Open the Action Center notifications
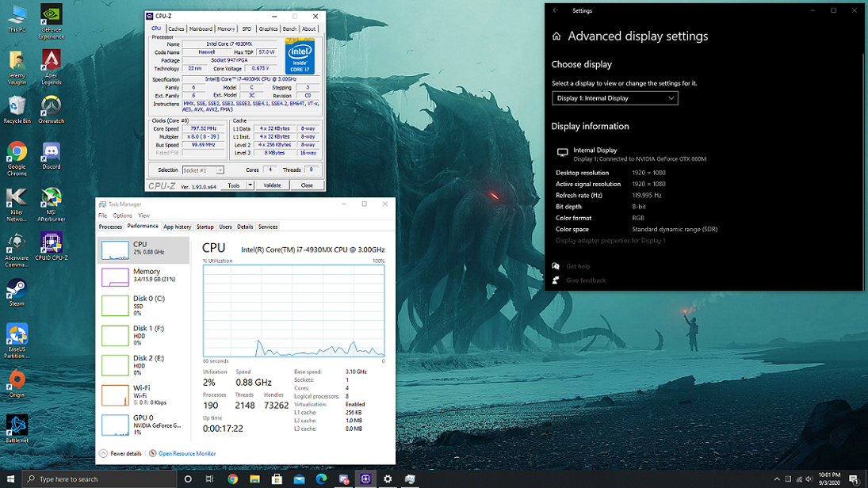This screenshot has height=488, width=868. tap(855, 479)
